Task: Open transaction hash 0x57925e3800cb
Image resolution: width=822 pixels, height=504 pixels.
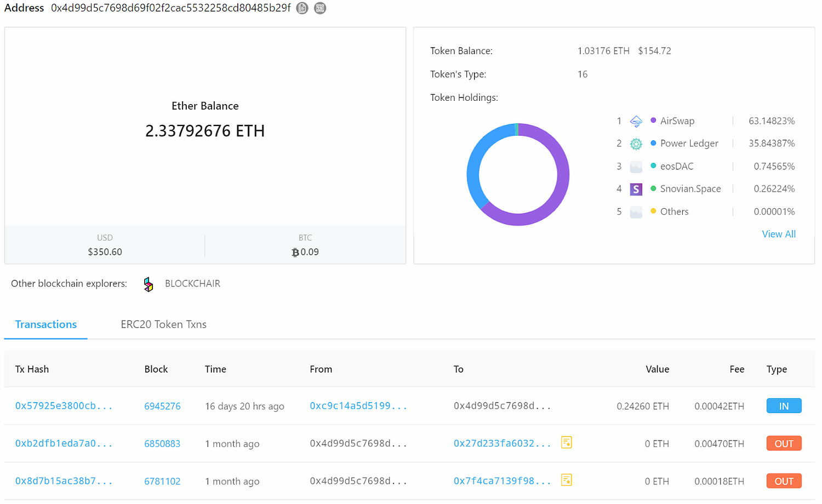Action: [64, 406]
